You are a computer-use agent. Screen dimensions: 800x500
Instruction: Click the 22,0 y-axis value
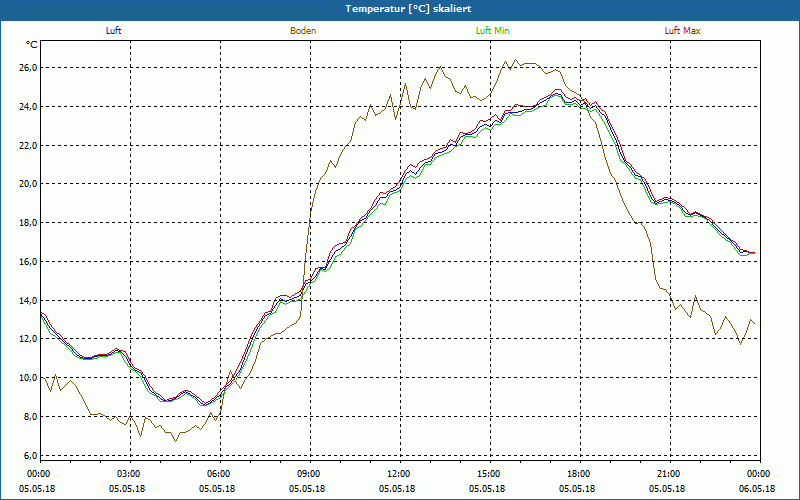28,145
